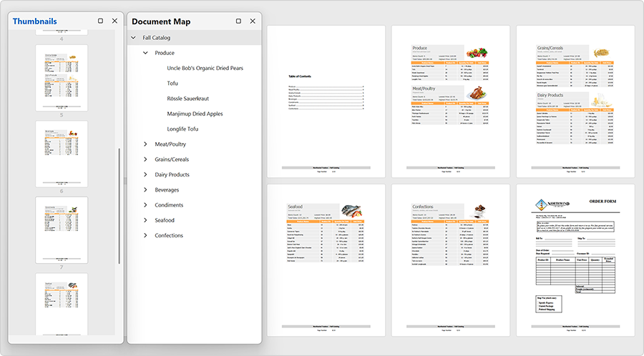Collapse the Fall Catalog node
Viewport: 644px width, 356px height.
pyautogui.click(x=133, y=38)
